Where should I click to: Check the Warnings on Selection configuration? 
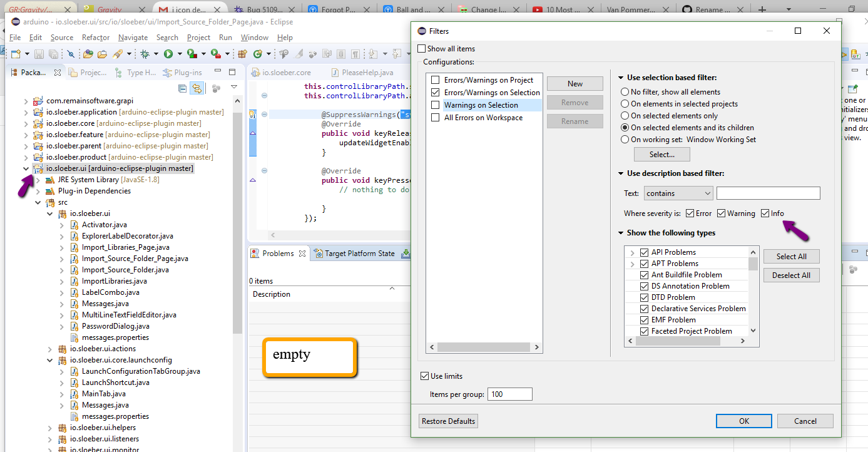436,105
